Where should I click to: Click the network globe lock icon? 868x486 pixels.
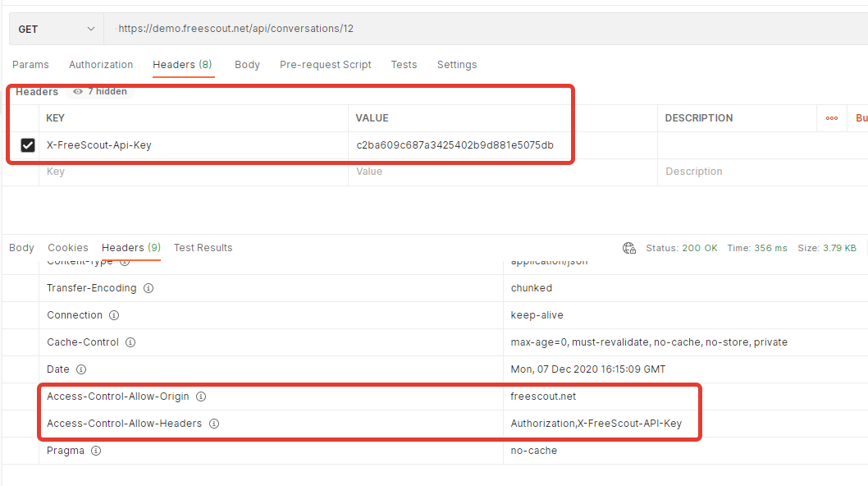click(629, 248)
